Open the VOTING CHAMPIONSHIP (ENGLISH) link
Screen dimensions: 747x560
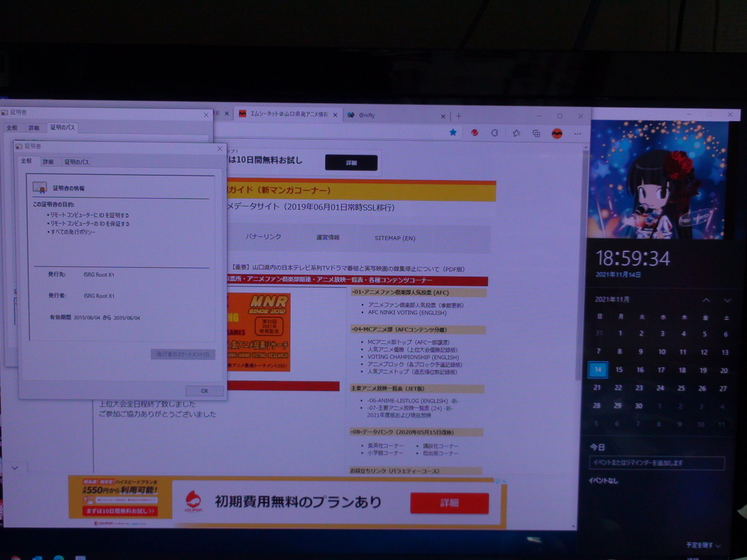tap(413, 357)
